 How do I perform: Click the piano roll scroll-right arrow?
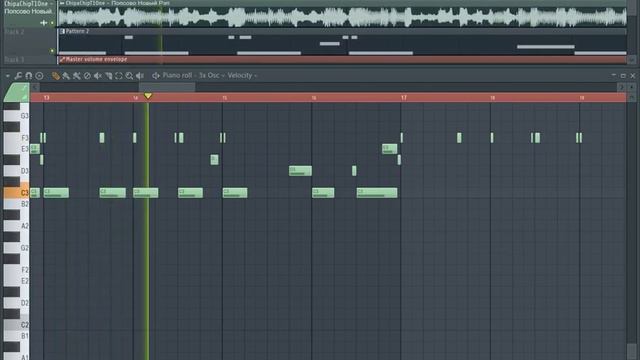[x=621, y=87]
